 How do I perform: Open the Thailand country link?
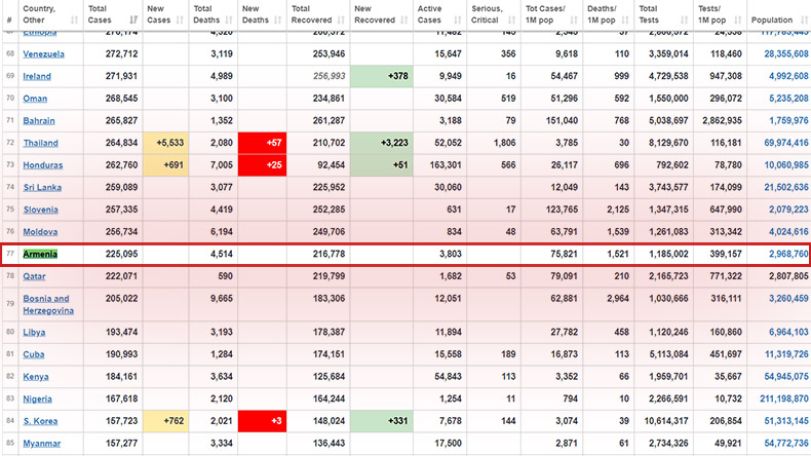(x=40, y=143)
